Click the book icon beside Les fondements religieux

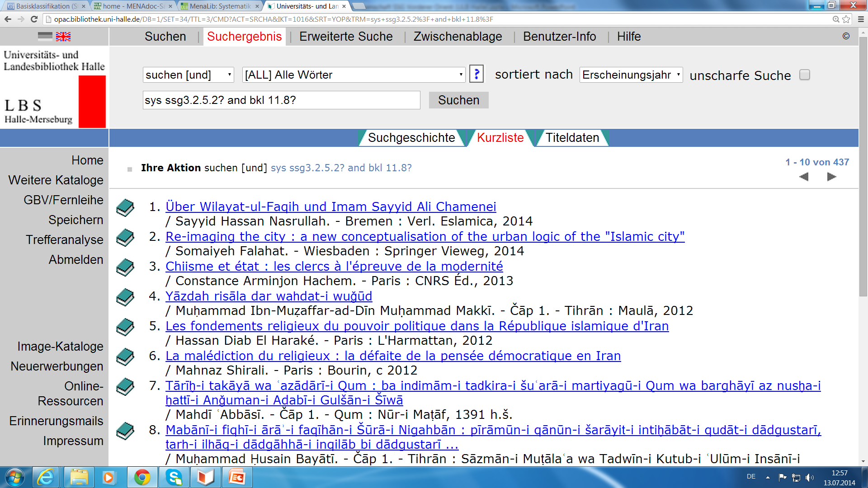click(x=125, y=327)
